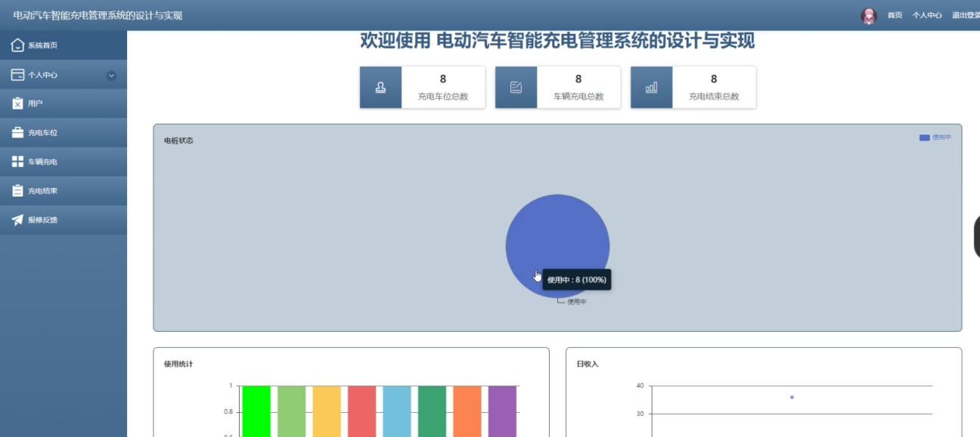
Task: Click 退出登录 to log out
Action: pyautogui.click(x=966, y=16)
